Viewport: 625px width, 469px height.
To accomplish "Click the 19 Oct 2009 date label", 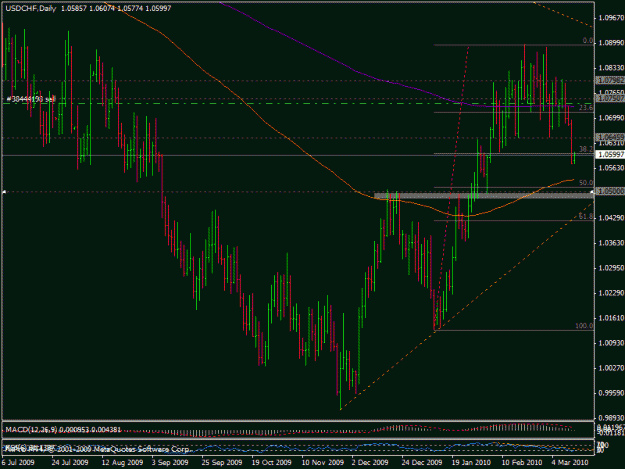I will (x=272, y=463).
